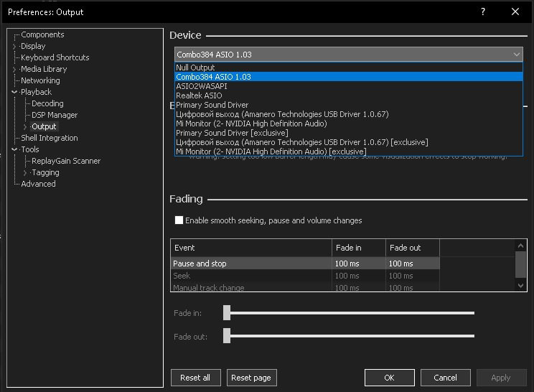Pick Primary Sound Driver [exclusive] option
This screenshot has height=392, width=534.
(232, 133)
